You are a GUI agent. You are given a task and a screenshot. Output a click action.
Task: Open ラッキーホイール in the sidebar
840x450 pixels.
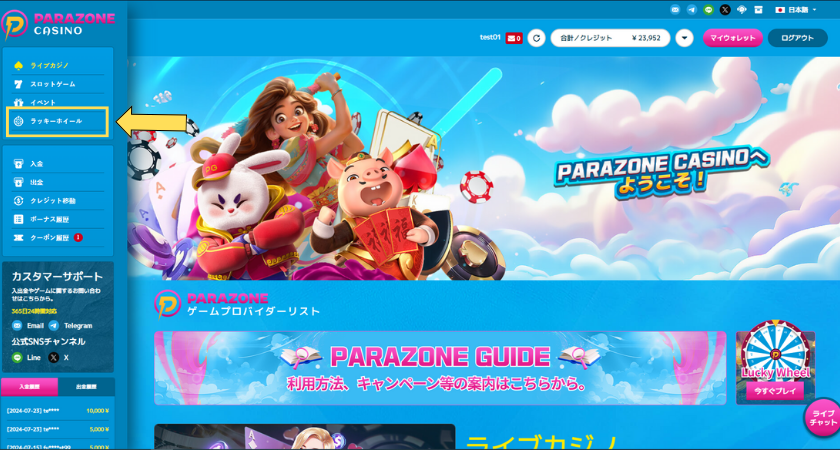(x=58, y=122)
